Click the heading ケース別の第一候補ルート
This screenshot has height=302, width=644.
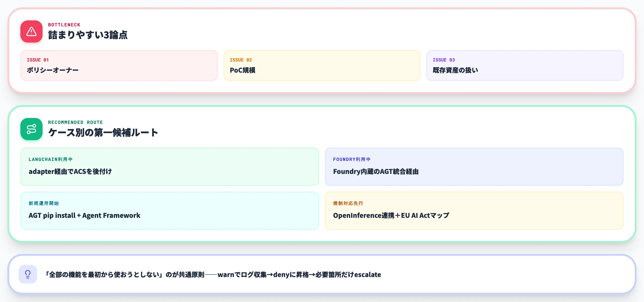coord(103,133)
